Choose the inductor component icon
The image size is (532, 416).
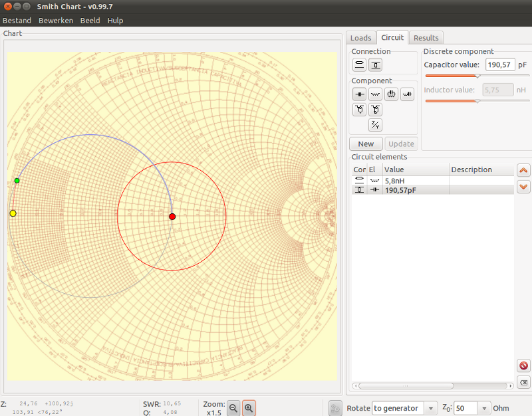pos(376,94)
